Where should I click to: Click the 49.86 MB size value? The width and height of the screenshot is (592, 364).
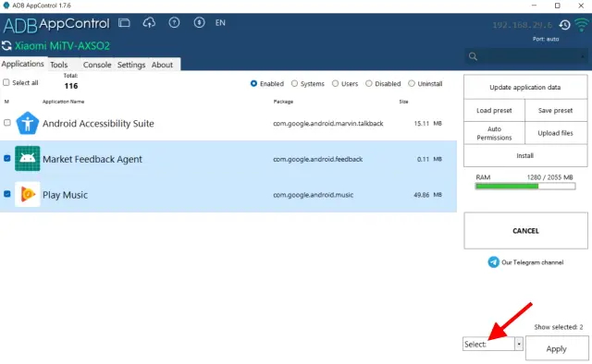click(x=427, y=195)
